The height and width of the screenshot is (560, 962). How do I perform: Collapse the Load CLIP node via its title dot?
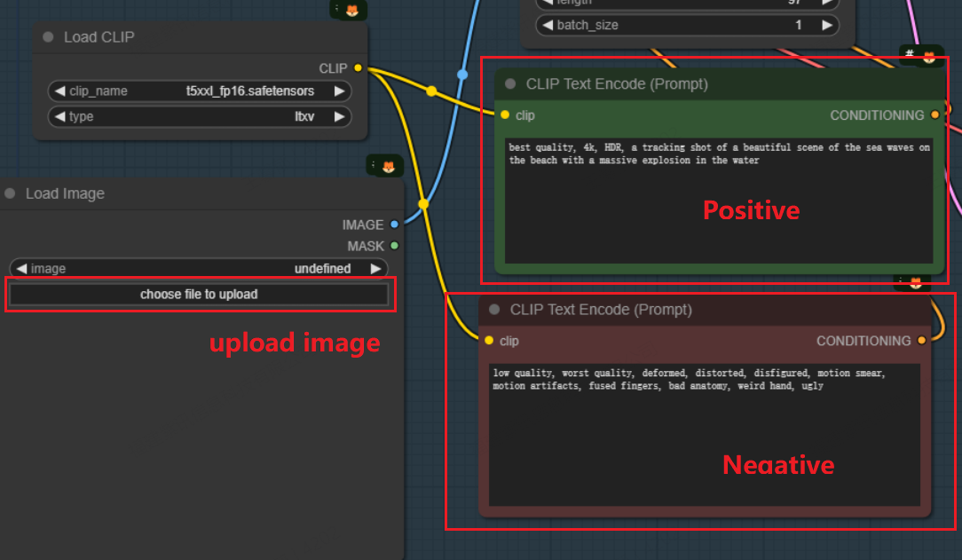coord(48,37)
